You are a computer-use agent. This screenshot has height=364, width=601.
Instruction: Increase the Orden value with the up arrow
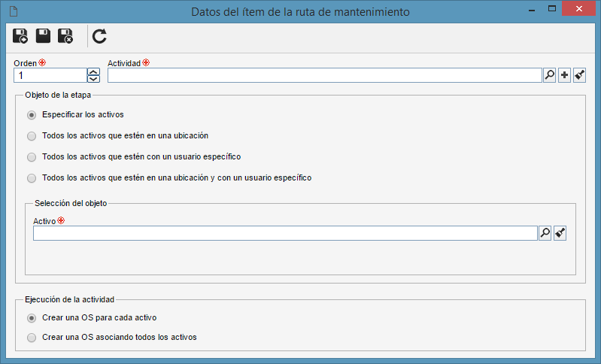point(93,71)
